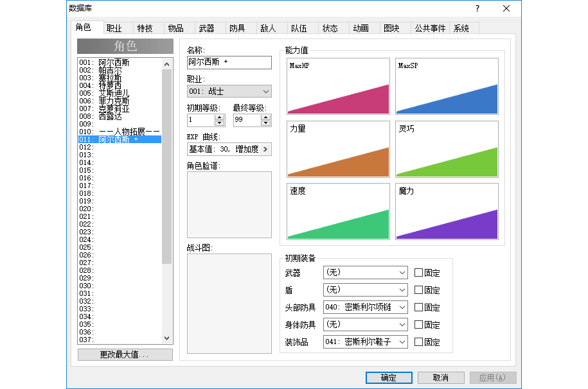Open the 武器 equipment dropdown
This screenshot has height=389, width=588.
point(365,272)
